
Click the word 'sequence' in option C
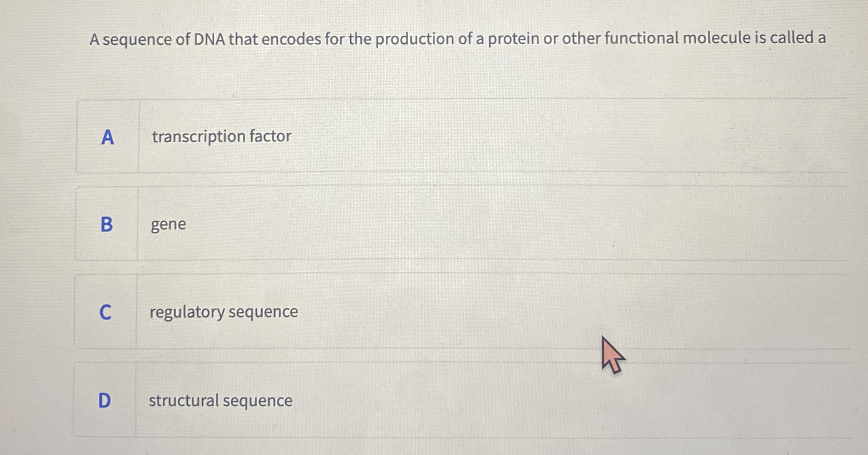coord(262,312)
